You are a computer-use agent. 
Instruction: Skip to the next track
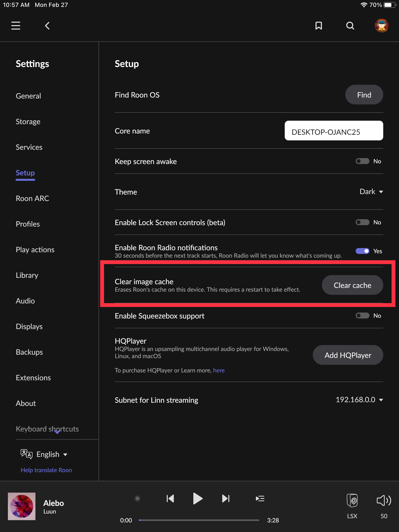pyautogui.click(x=226, y=499)
